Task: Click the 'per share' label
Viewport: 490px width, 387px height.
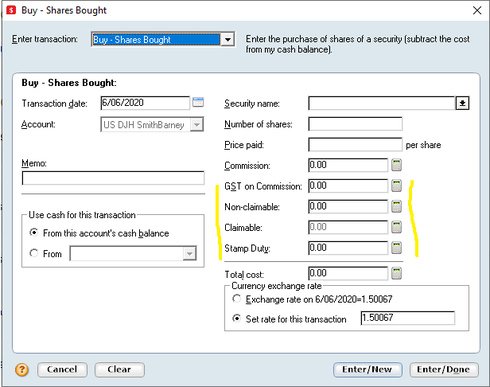Action: coord(423,145)
